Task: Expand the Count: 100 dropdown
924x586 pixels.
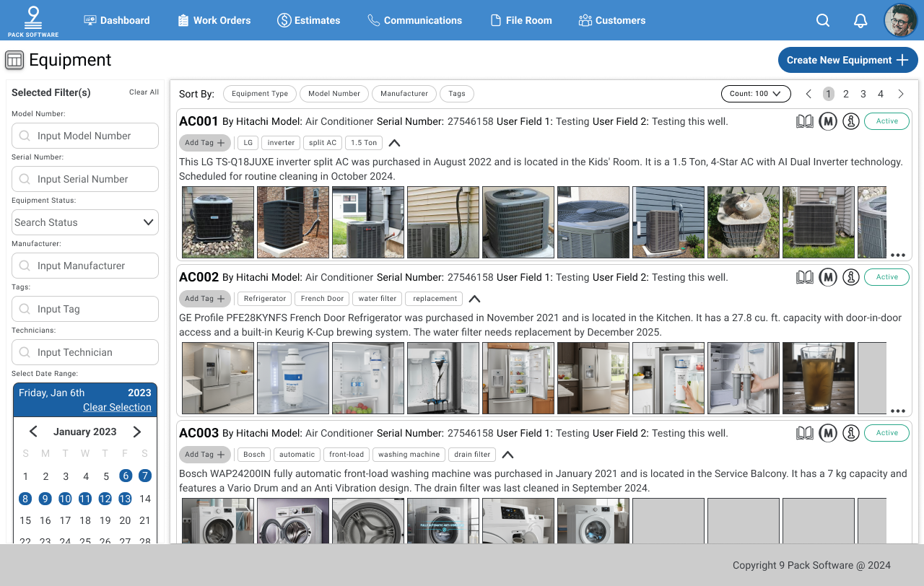Action: [x=755, y=94]
